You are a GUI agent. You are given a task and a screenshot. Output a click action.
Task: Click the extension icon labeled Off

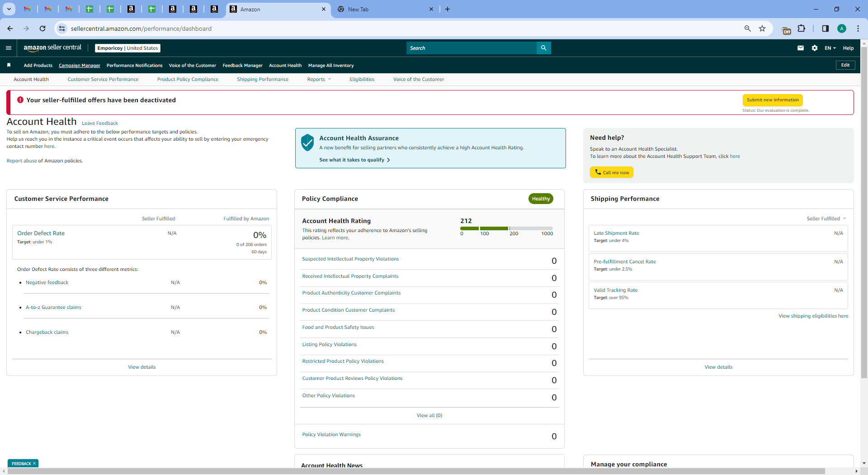click(787, 30)
